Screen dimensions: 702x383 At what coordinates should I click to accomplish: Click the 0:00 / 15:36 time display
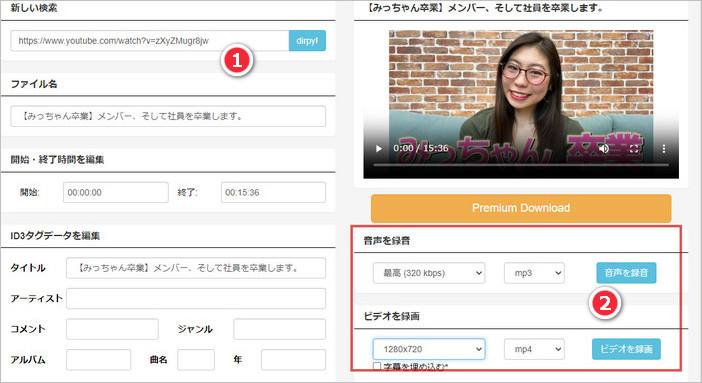point(421,148)
